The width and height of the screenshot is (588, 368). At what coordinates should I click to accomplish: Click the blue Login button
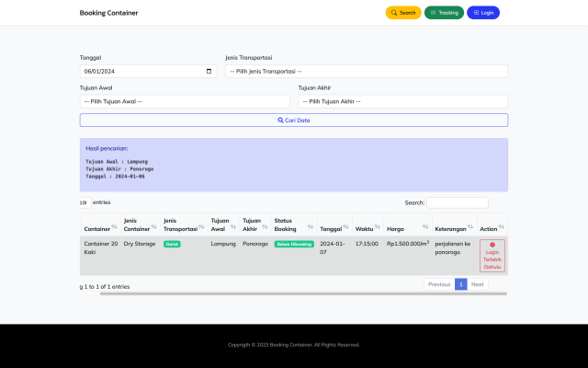(x=483, y=13)
